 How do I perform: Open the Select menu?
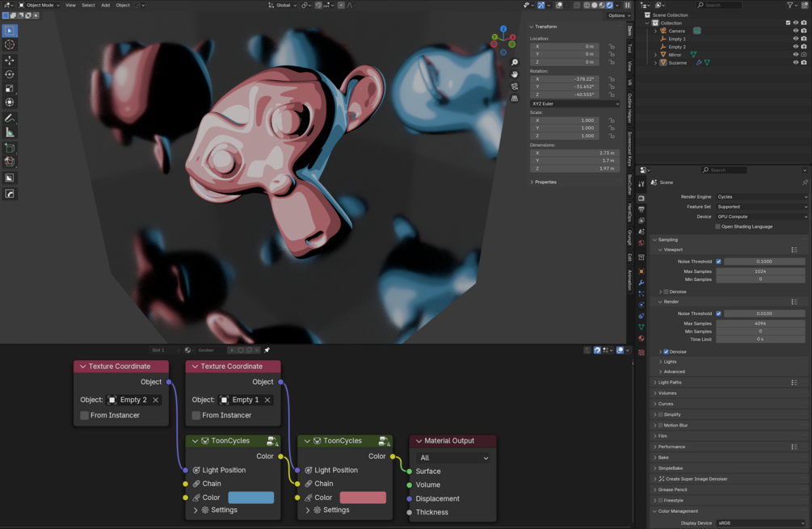click(88, 5)
